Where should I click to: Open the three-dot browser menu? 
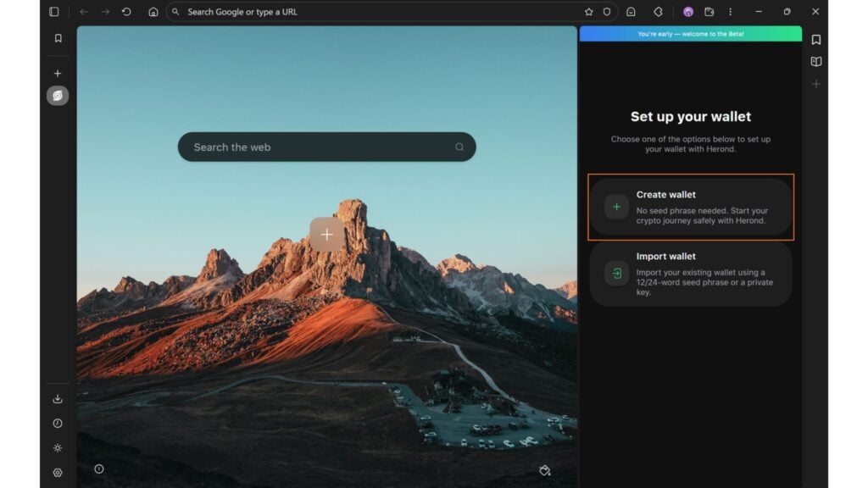click(730, 12)
